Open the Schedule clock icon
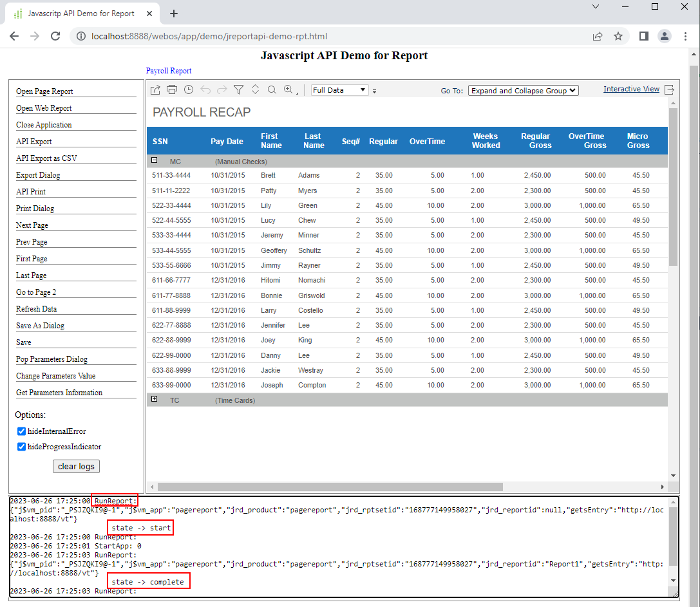 click(x=188, y=89)
